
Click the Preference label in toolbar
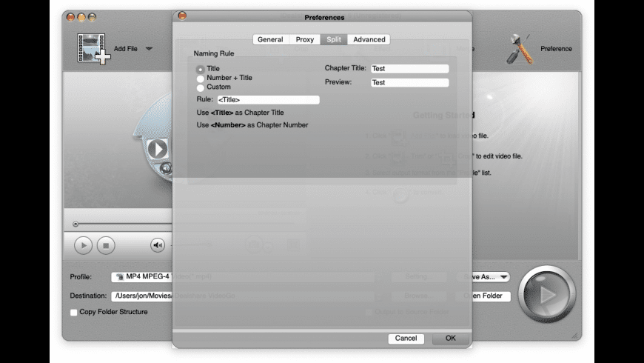[x=556, y=48]
